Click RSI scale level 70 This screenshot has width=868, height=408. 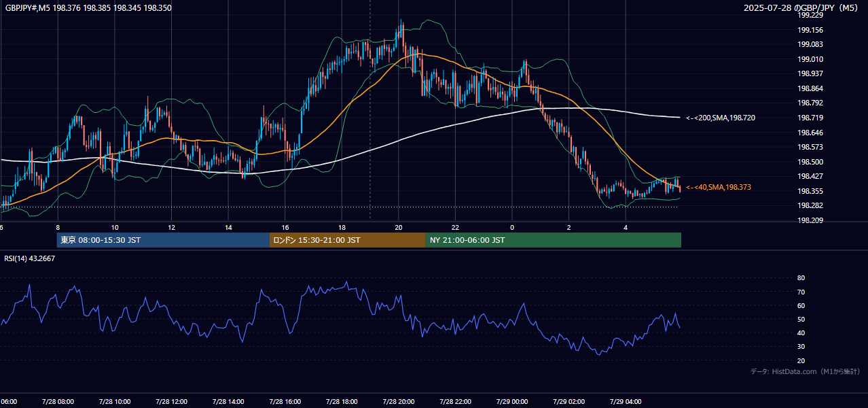(x=801, y=292)
